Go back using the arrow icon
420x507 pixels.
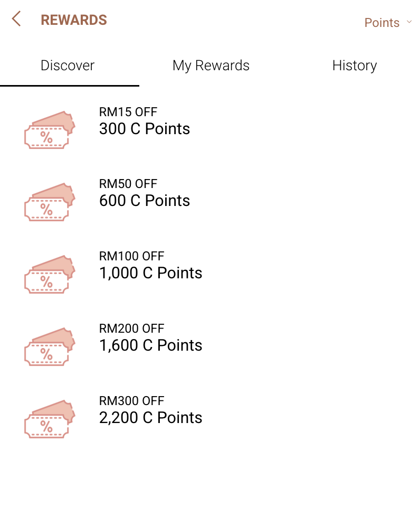[16, 20]
